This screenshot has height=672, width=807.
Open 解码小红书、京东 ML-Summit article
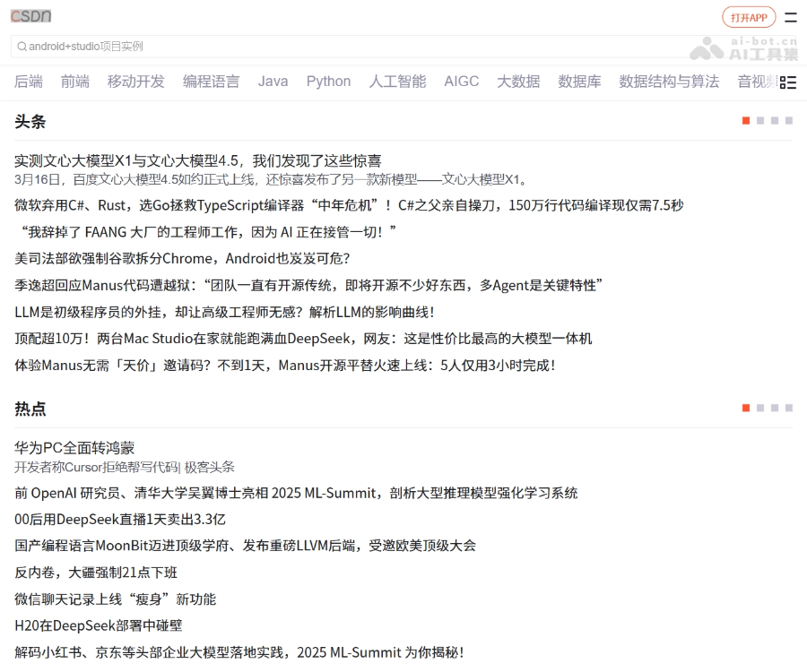239,652
